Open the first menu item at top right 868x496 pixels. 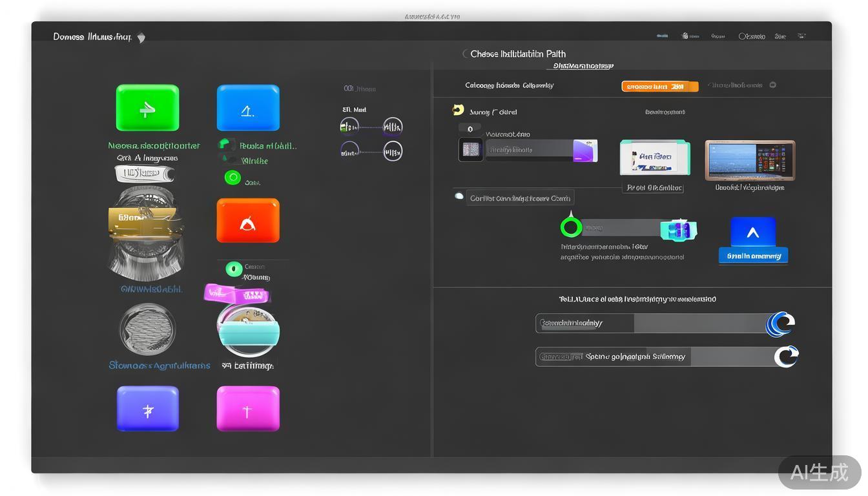click(x=662, y=36)
